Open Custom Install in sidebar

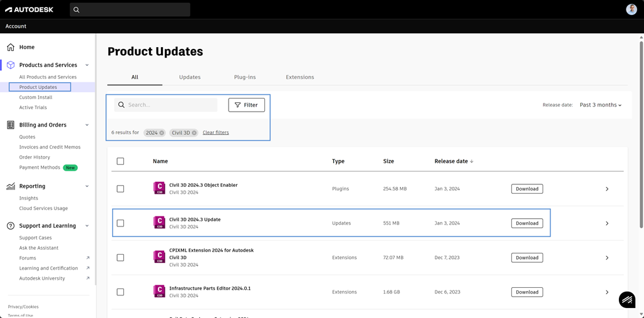coord(36,97)
